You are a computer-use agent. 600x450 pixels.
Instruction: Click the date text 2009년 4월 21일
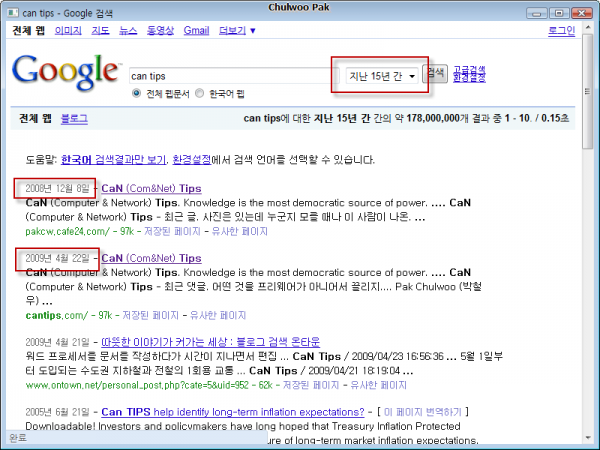[x=57, y=342]
